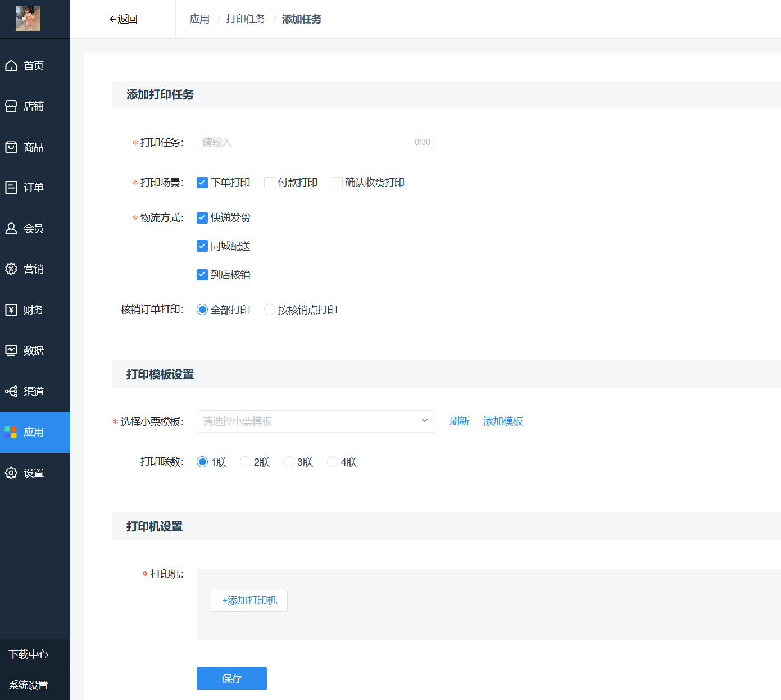
Task: Click the members (会员) person icon
Action: click(x=11, y=229)
